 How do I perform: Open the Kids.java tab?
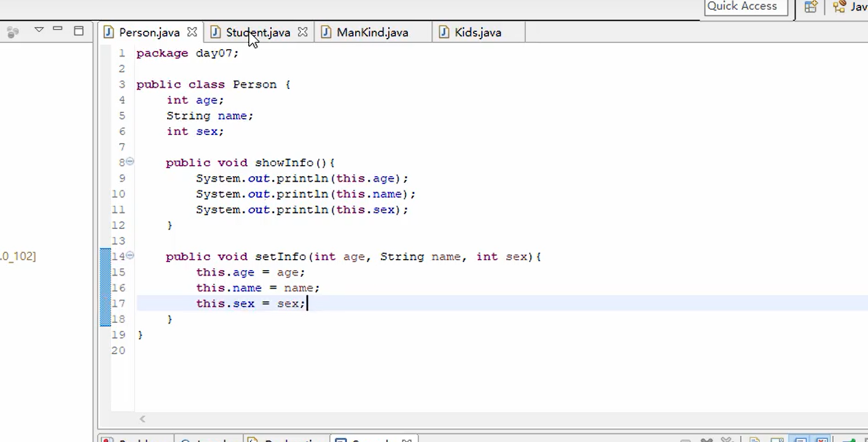[x=478, y=33]
